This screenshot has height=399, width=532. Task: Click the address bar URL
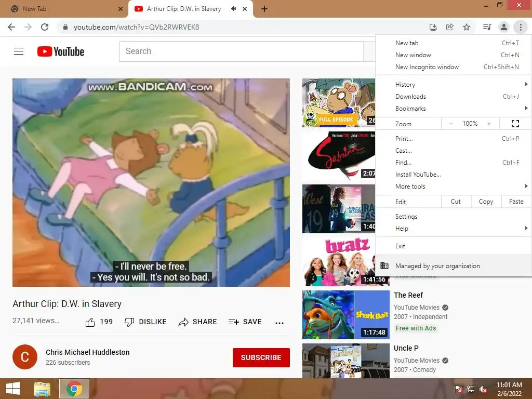[x=137, y=27]
